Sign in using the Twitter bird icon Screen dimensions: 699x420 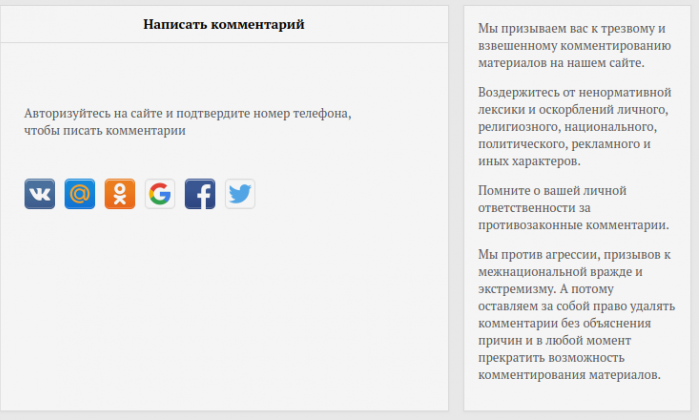(x=240, y=194)
